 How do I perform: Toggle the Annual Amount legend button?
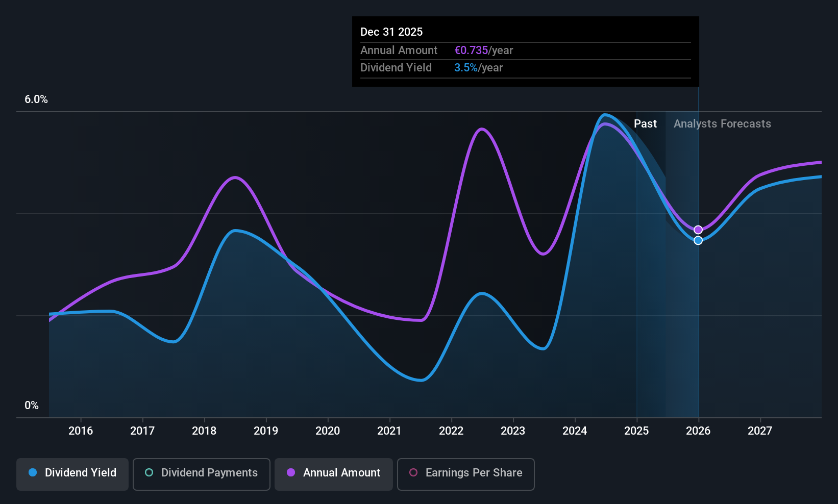(x=334, y=474)
